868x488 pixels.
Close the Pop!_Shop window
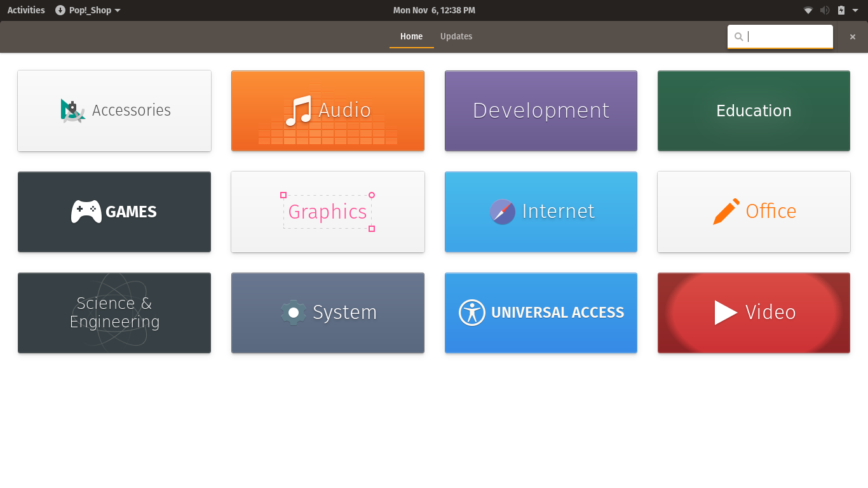pos(853,37)
